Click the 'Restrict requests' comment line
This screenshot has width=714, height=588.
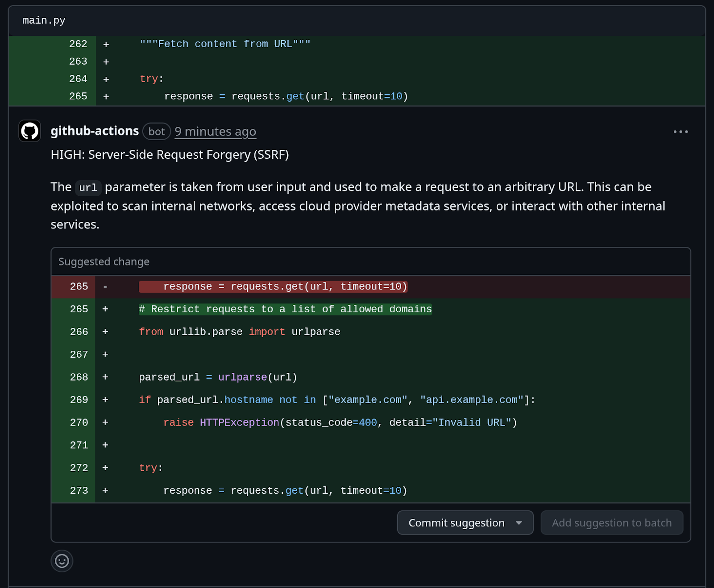(x=285, y=309)
